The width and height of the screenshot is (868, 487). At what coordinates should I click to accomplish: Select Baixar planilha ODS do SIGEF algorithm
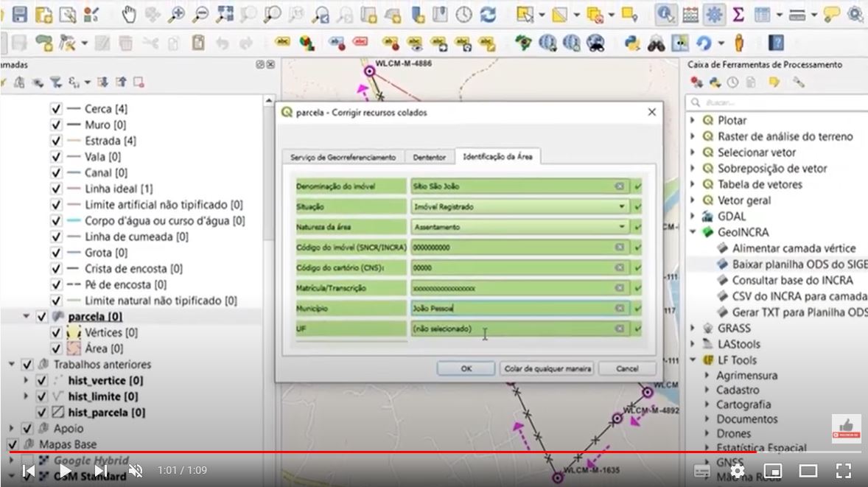(792, 264)
